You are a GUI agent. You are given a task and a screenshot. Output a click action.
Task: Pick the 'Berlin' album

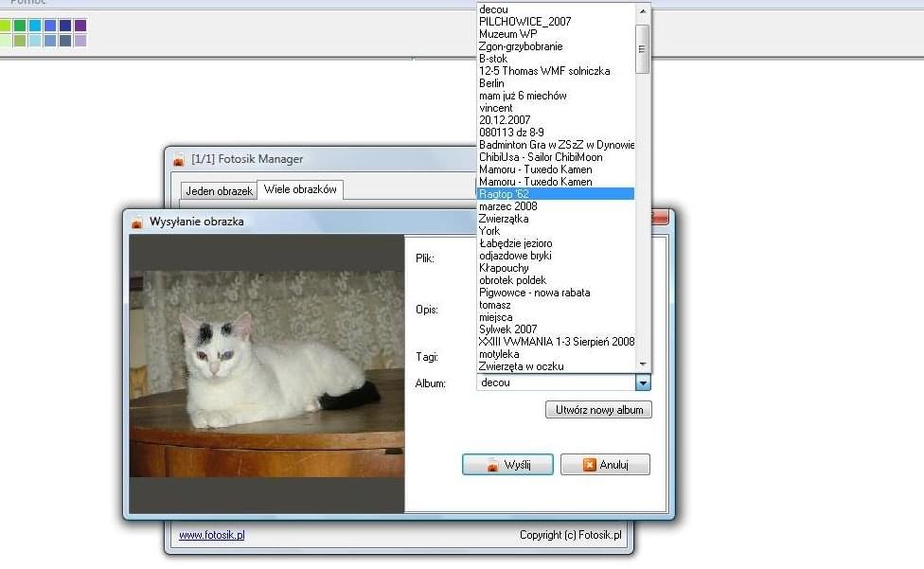coord(555,83)
